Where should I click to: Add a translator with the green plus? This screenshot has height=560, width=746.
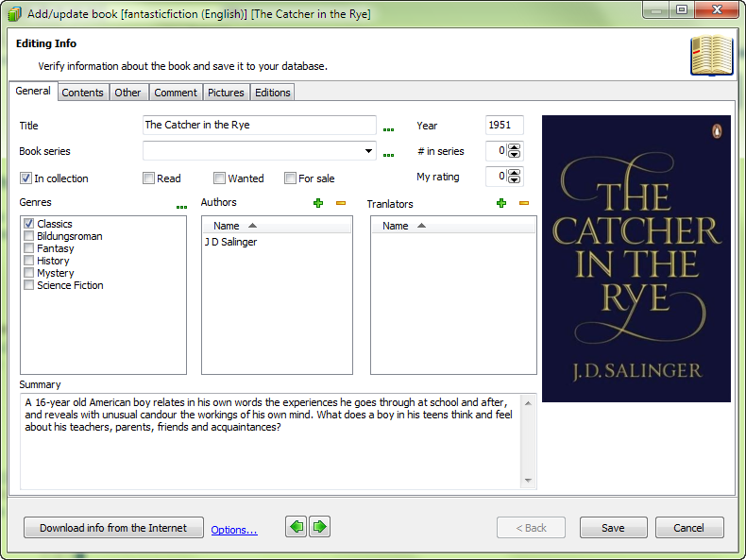(501, 203)
